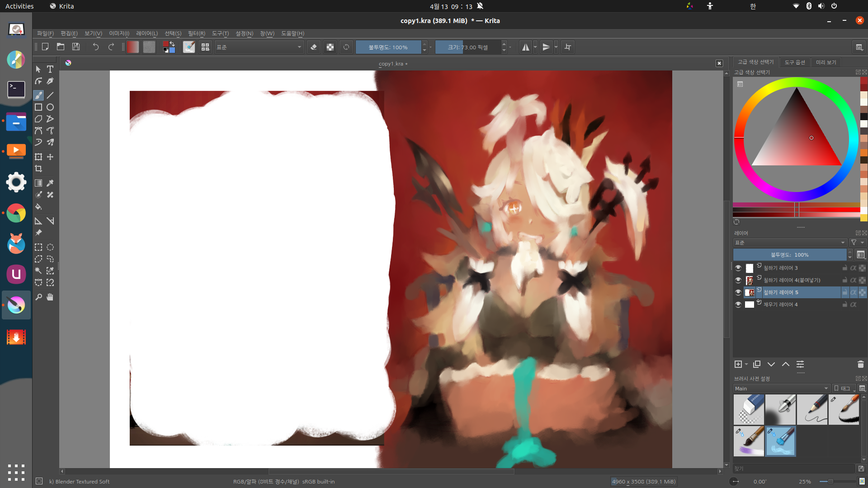Open the 파일(F) menu
The height and width of the screenshot is (488, 868).
45,33
